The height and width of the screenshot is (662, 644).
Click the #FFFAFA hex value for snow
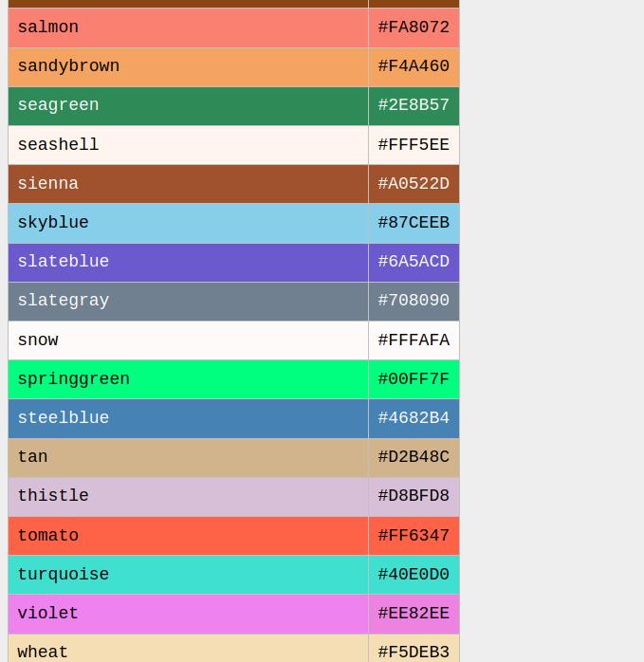click(x=414, y=340)
